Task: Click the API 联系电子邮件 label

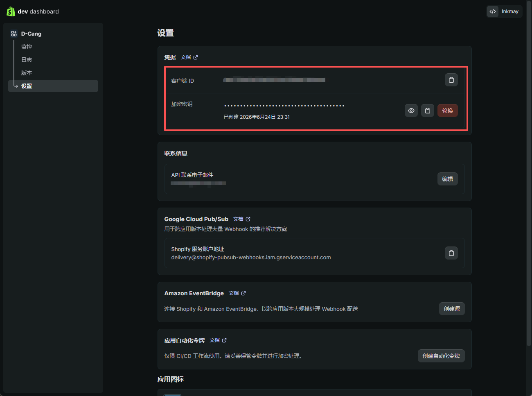Action: pos(192,175)
